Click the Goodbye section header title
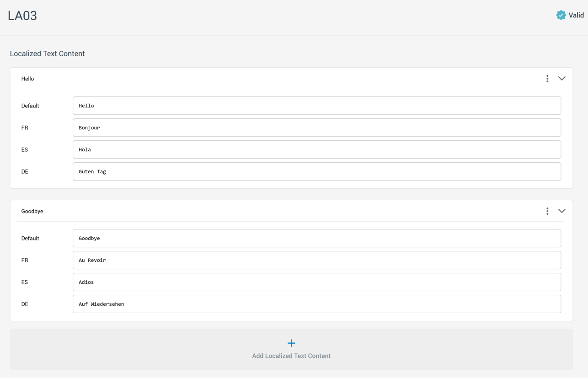588x378 pixels. point(32,211)
